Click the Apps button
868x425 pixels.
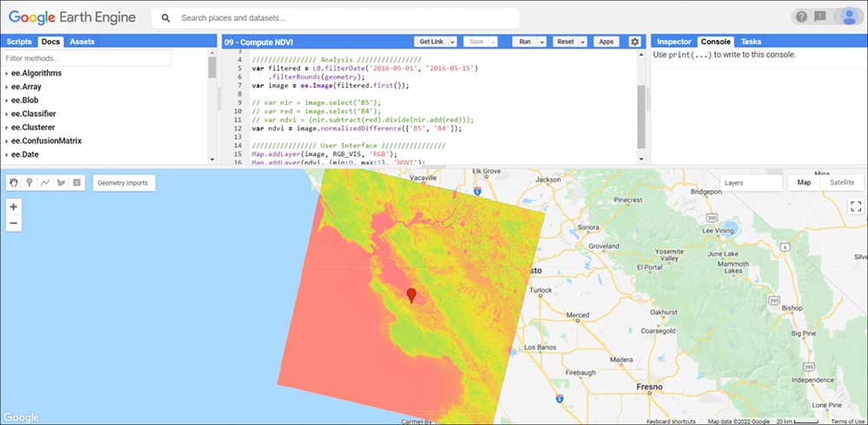[x=606, y=42]
